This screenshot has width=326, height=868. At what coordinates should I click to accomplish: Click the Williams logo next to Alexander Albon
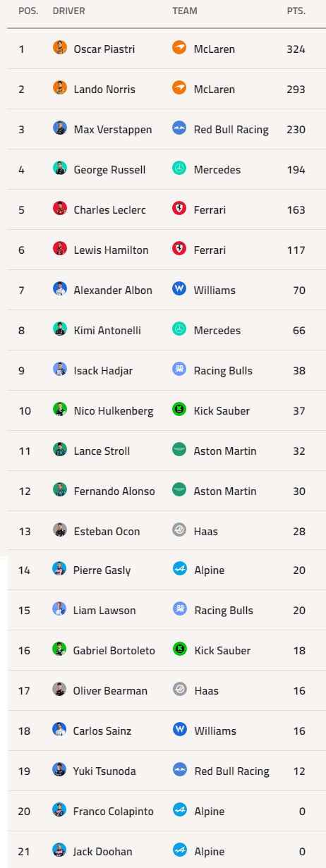[x=179, y=289]
